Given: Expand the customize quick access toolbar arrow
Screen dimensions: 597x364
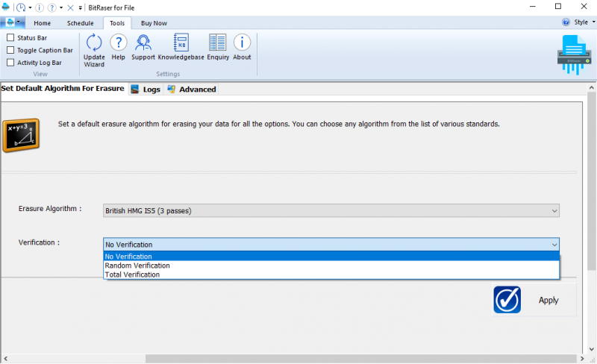Looking at the screenshot, I should tap(81, 7).
